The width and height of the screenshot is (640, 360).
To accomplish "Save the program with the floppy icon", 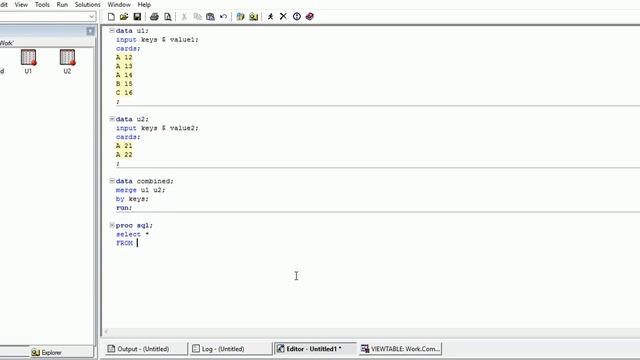I will point(137,17).
